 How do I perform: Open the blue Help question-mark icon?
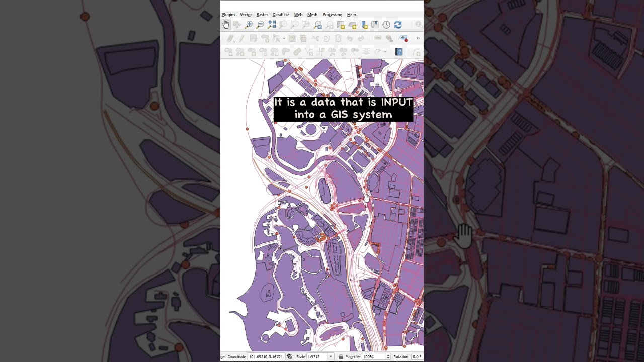399,52
